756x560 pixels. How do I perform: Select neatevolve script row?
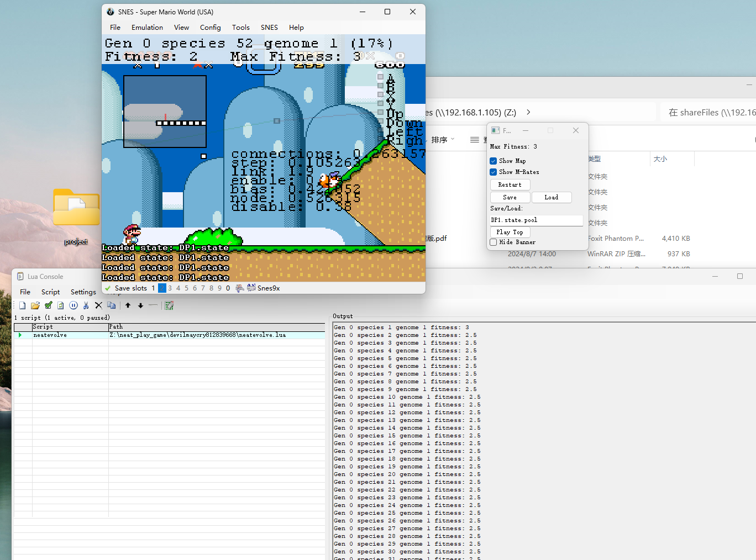pos(169,335)
